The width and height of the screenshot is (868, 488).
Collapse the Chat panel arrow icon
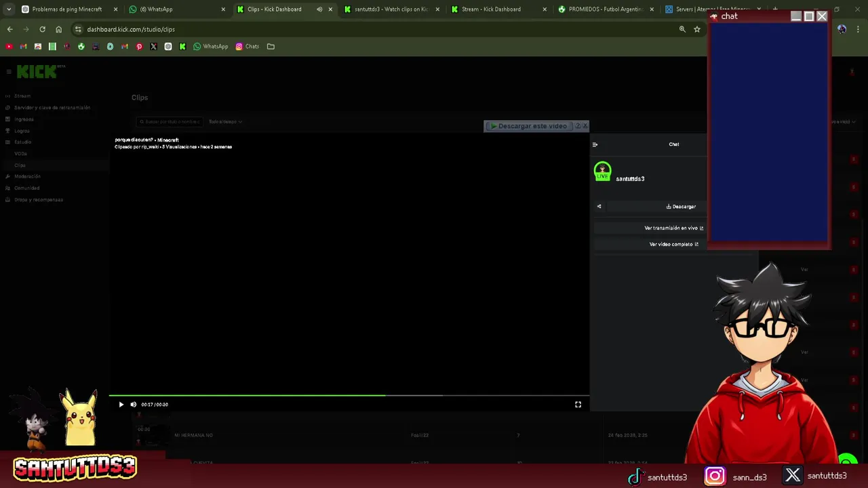pyautogui.click(x=595, y=144)
